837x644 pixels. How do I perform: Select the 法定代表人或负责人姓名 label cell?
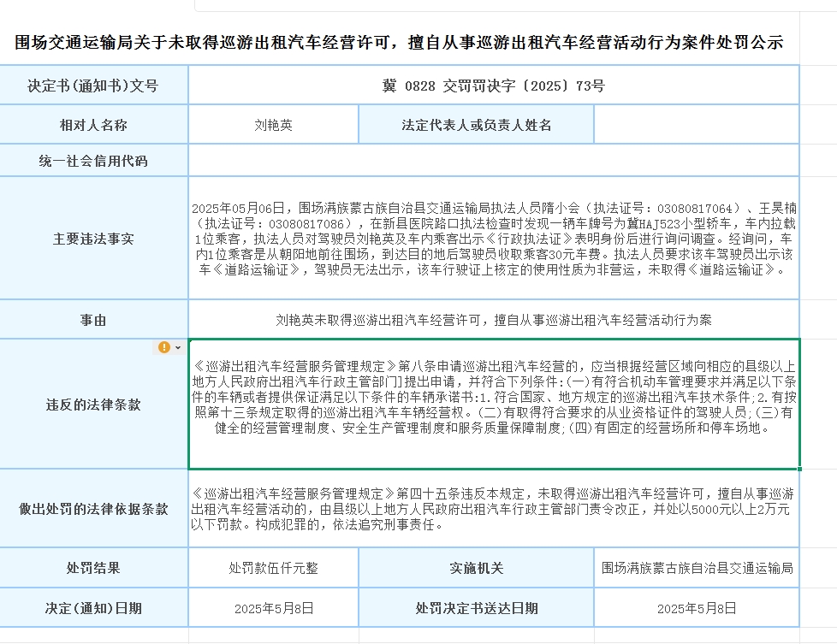[x=476, y=125]
